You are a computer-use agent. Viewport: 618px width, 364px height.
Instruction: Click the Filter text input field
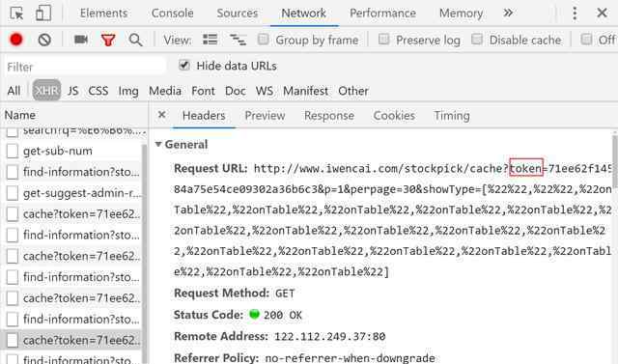85,67
